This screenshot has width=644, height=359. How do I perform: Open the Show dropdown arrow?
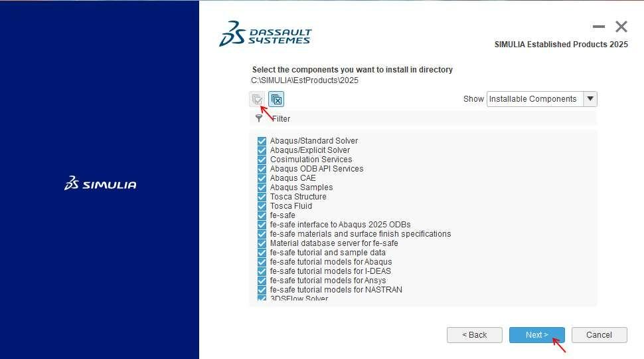[590, 99]
